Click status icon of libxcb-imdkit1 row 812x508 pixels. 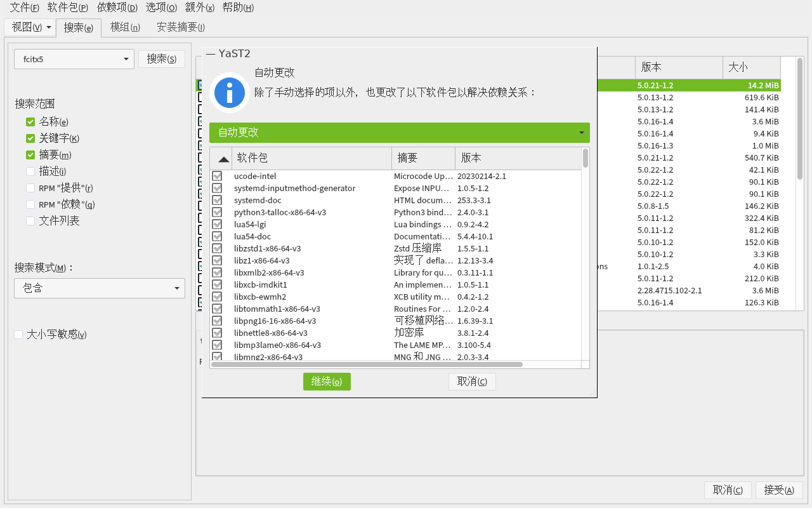click(217, 284)
